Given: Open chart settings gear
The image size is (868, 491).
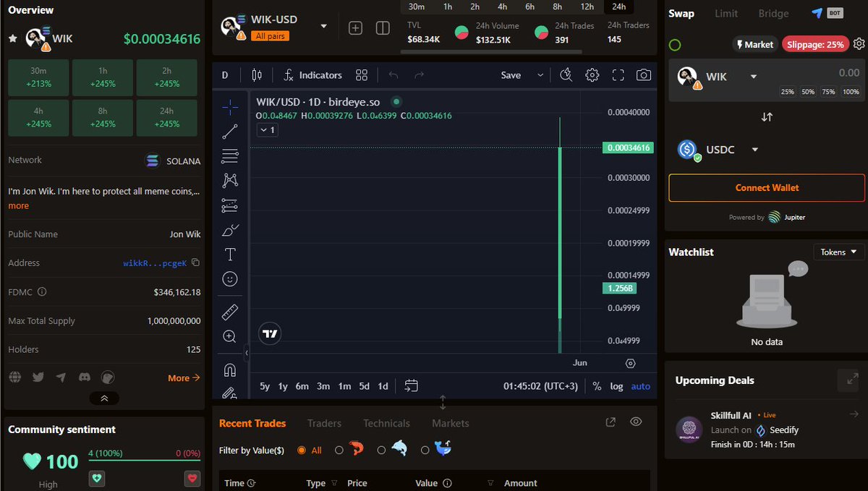Looking at the screenshot, I should [x=592, y=75].
